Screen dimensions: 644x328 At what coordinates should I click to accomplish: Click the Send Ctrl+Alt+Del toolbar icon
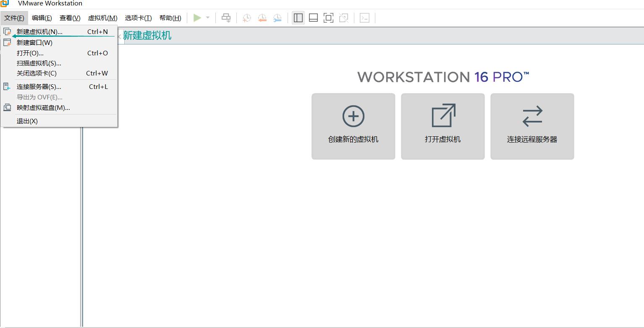[226, 18]
